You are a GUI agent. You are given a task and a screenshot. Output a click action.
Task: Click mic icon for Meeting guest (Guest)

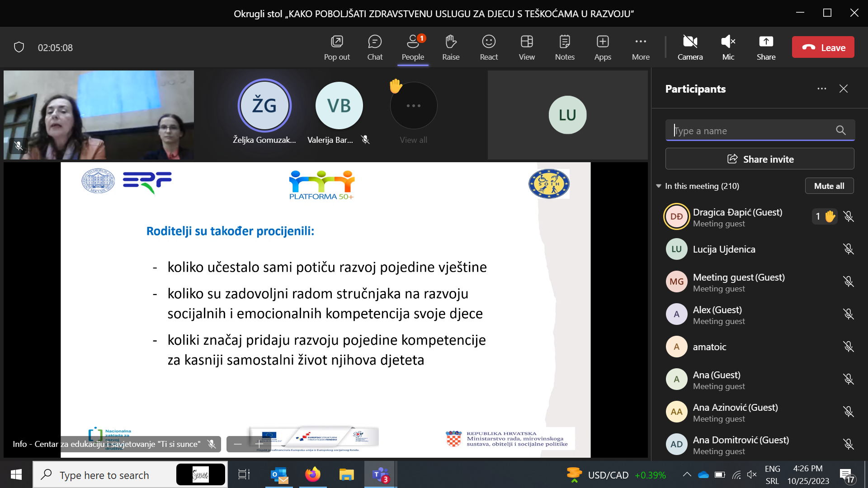(x=849, y=282)
